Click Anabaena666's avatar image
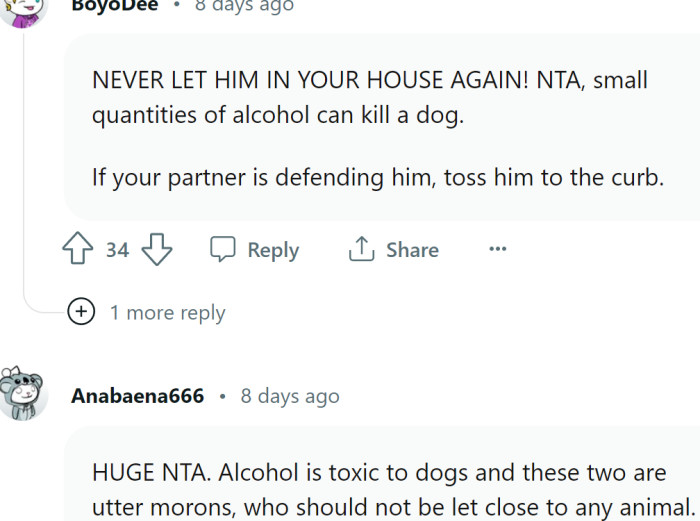This screenshot has height=521, width=700. pyautogui.click(x=23, y=394)
